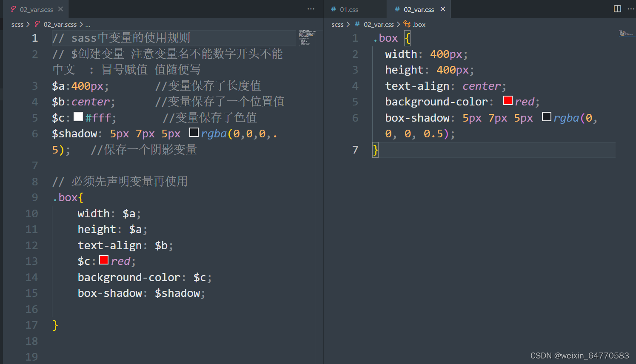Screen dimensions: 636x364
Task: Open the scss folder breadcrumb dropdown
Action: [x=17, y=24]
